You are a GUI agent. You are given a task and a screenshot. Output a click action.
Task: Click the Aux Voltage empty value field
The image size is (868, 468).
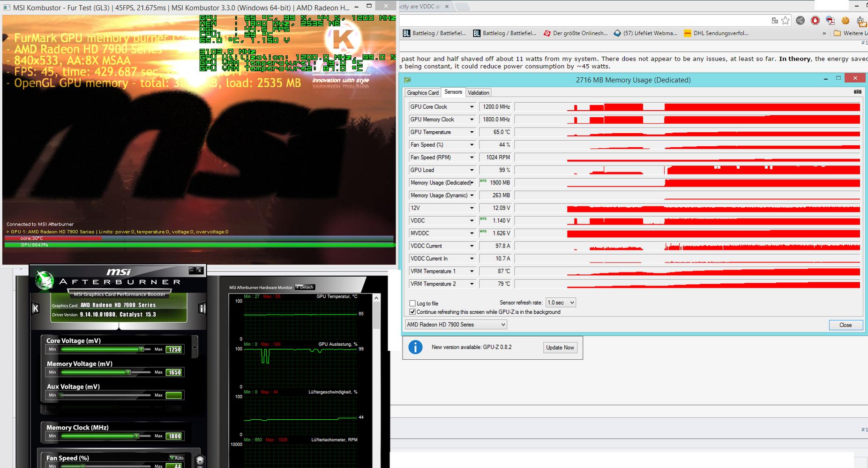[x=174, y=395]
